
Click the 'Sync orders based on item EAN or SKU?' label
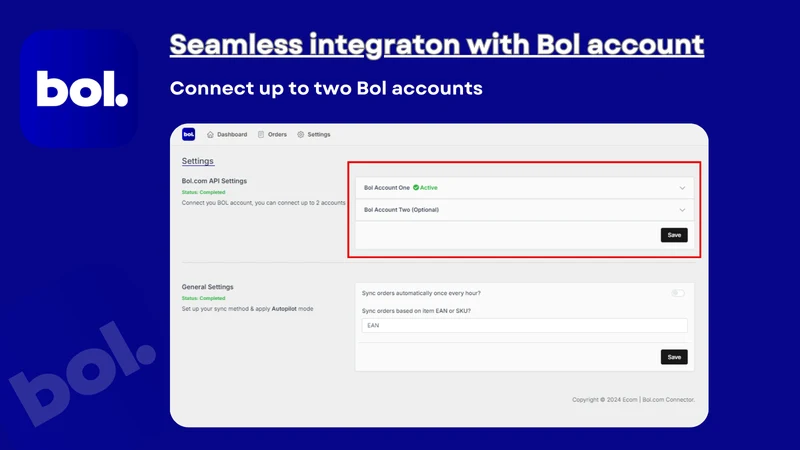416,311
